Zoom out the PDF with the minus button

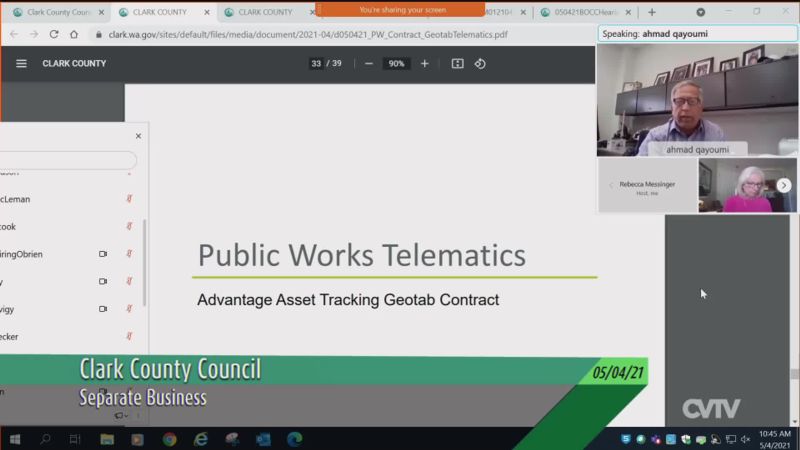coord(369,63)
